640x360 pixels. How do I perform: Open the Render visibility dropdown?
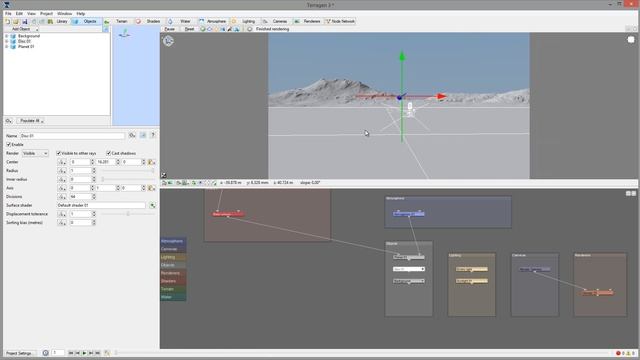[x=35, y=153]
